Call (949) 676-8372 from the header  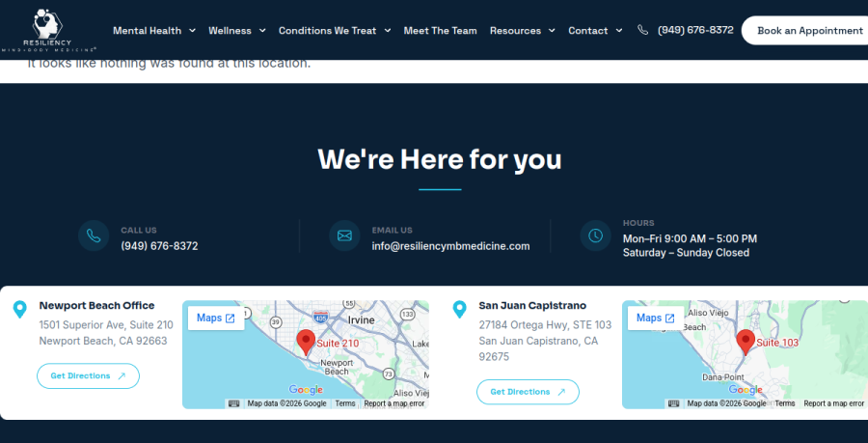pyautogui.click(x=695, y=30)
